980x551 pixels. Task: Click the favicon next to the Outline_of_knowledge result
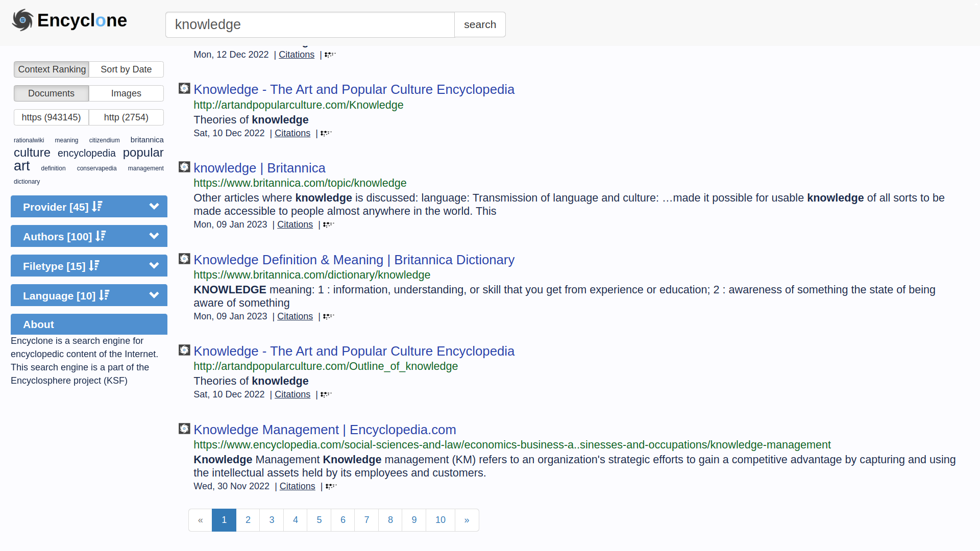(x=184, y=350)
